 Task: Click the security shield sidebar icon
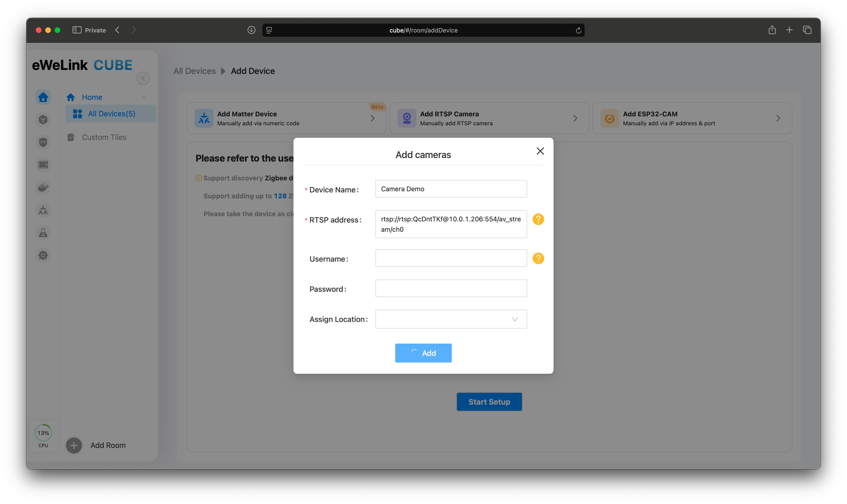tap(43, 142)
